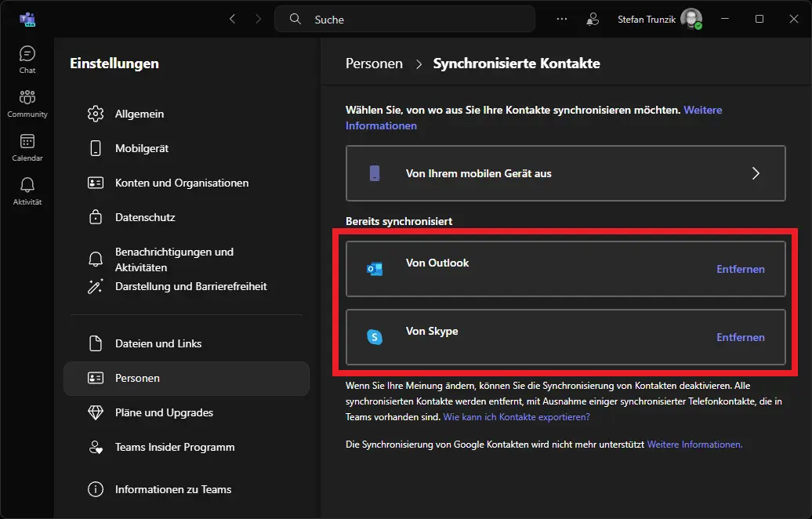Open Darstellung und Barrierefreiheit settings
Image resolution: width=812 pixels, height=519 pixels.
187,286
